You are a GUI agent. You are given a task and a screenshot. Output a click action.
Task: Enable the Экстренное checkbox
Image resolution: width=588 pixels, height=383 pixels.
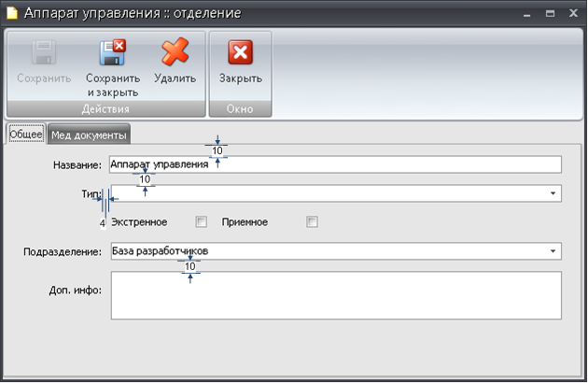[201, 222]
